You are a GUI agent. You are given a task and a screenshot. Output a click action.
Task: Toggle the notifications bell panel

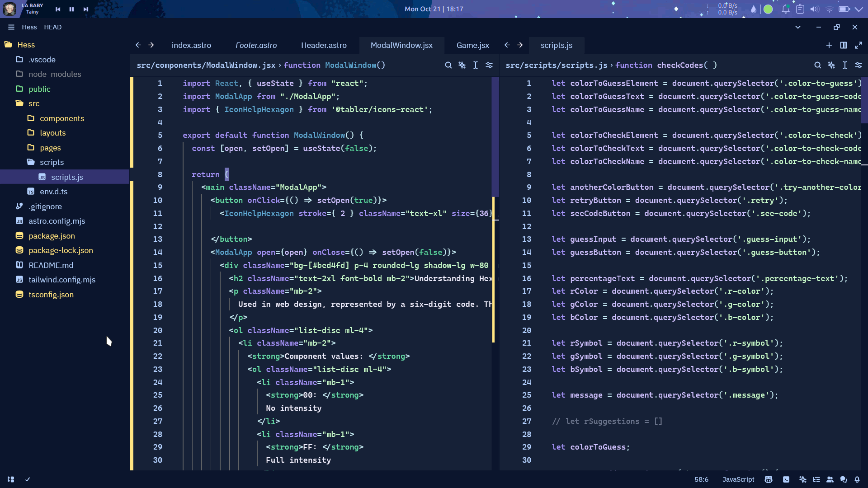tap(857, 479)
